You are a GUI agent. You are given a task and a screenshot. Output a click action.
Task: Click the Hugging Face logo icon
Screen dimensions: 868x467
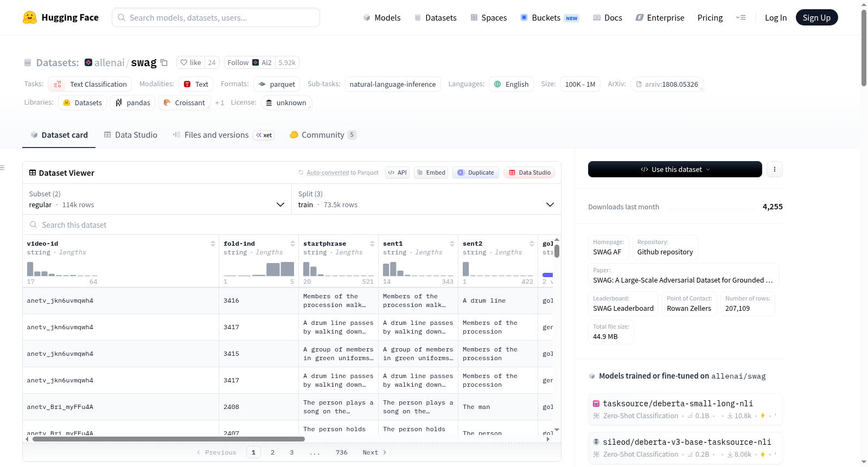[x=30, y=17]
